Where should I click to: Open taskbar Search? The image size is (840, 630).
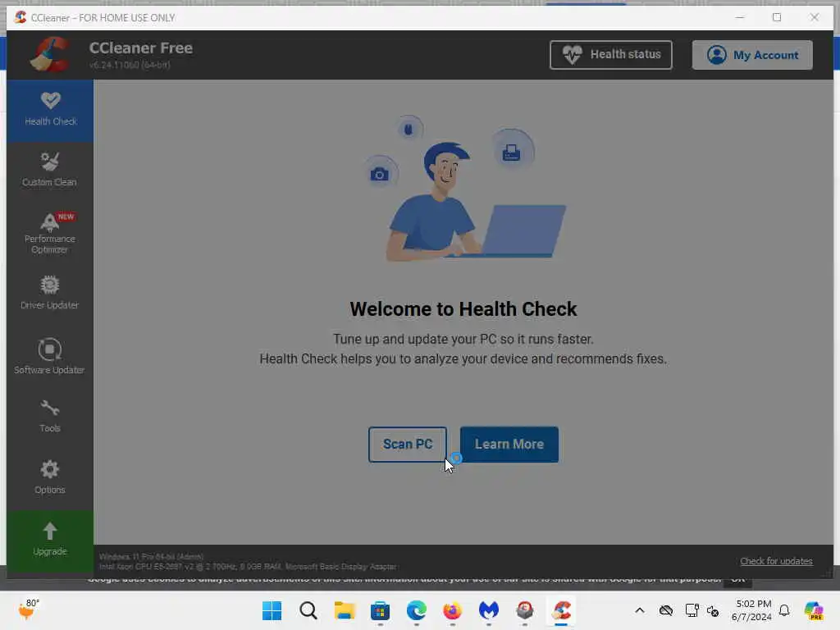[x=308, y=610]
